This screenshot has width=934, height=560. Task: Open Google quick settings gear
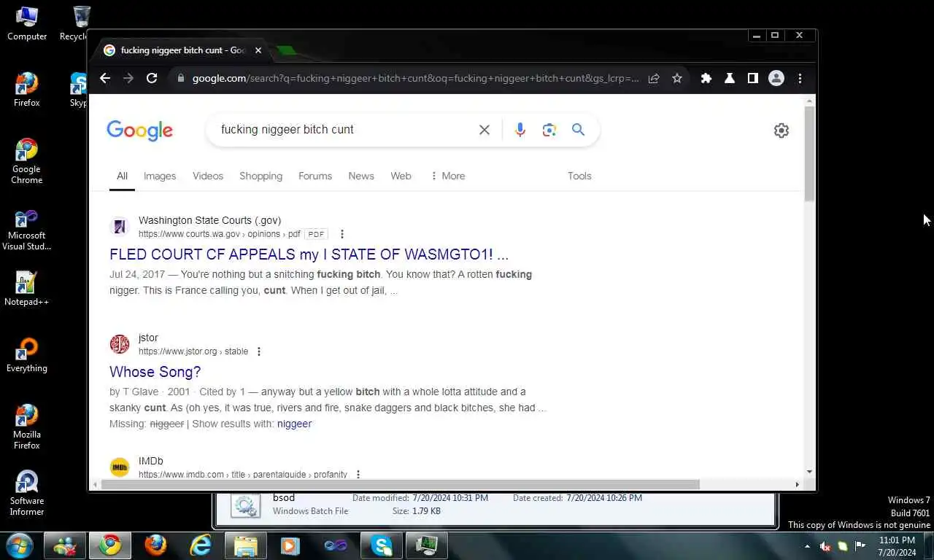781,131
